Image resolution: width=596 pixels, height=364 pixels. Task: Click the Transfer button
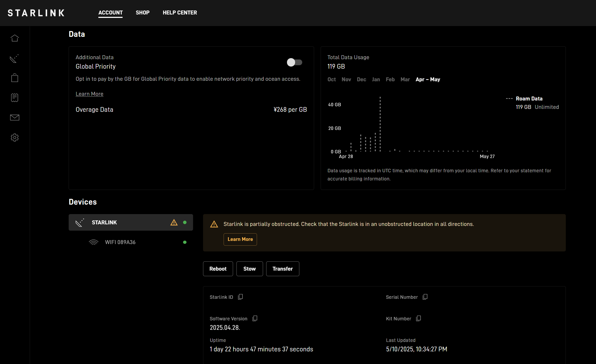pos(283,269)
